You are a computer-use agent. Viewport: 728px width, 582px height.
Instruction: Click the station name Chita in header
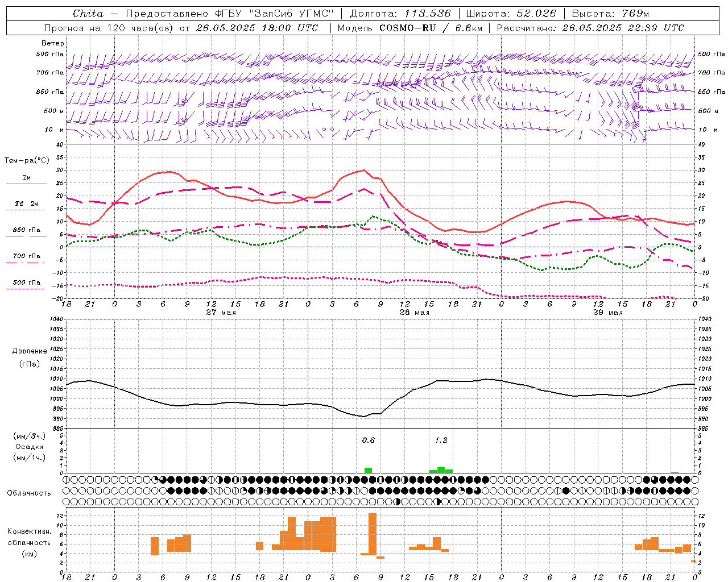click(x=88, y=14)
